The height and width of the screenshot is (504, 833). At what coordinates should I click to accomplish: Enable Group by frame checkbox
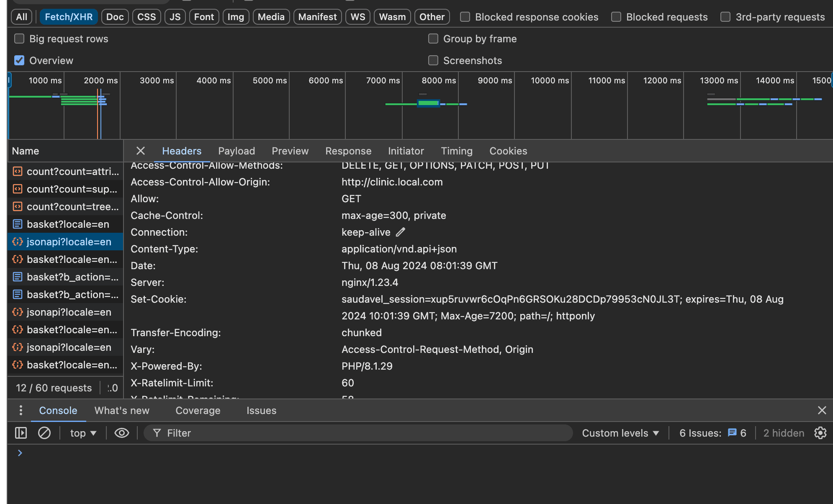(x=433, y=39)
